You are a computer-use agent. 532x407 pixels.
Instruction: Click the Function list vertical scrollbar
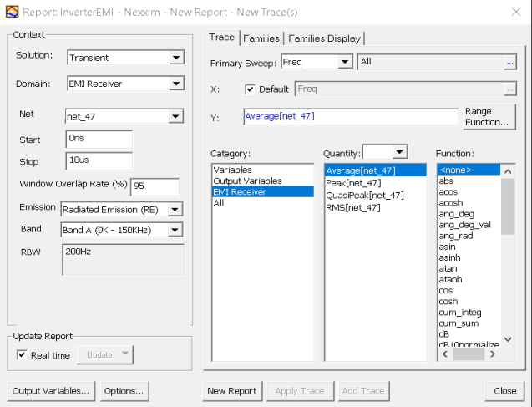507,251
